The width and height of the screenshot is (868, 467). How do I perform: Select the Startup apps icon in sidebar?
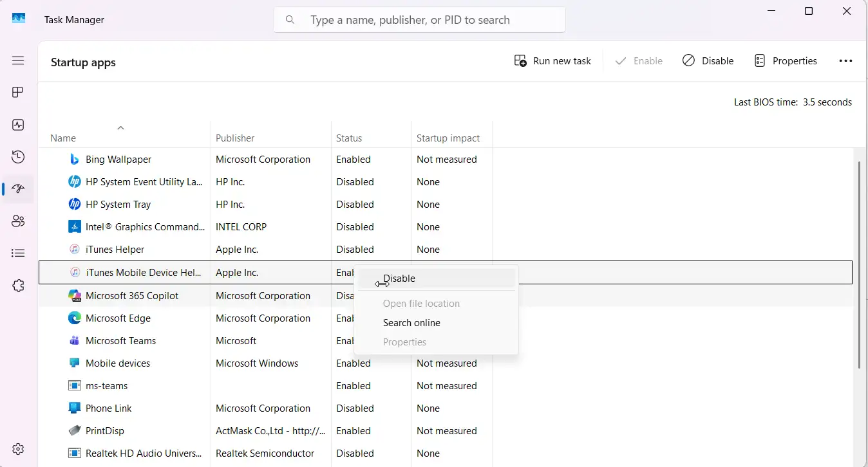(18, 189)
